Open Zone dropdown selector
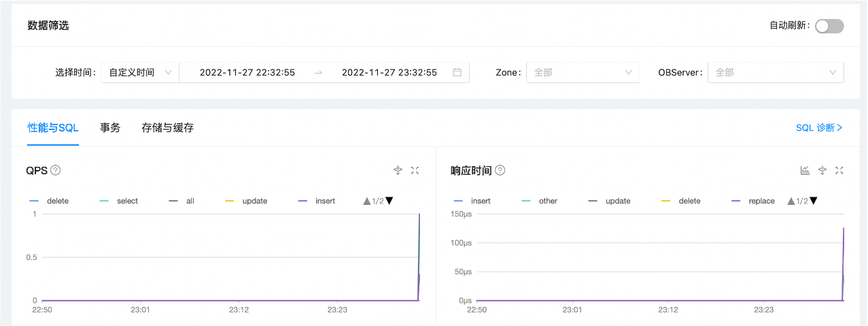 (x=583, y=72)
